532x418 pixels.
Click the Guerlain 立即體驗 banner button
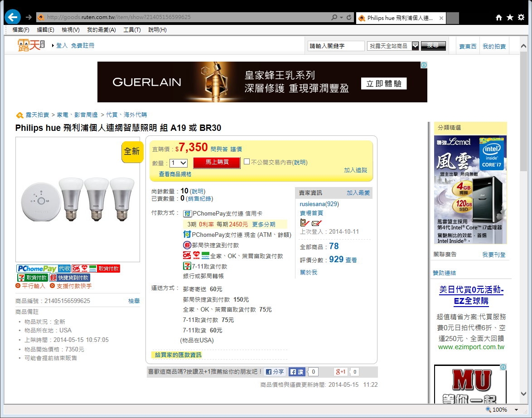pos(384,84)
